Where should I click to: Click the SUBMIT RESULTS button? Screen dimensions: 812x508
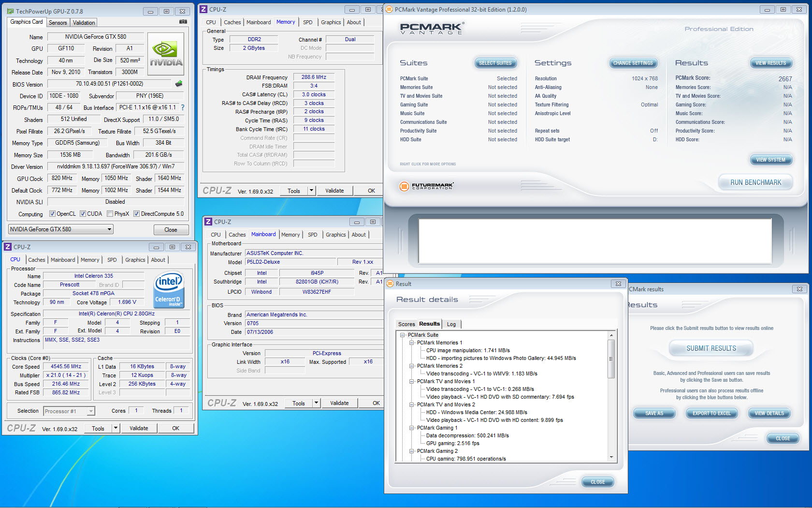[x=711, y=348]
